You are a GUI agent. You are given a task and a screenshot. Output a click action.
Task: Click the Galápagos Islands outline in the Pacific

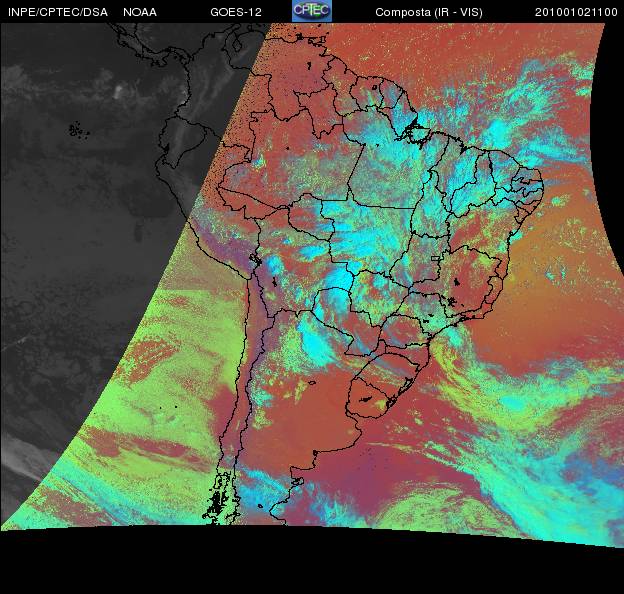pyautogui.click(x=75, y=129)
